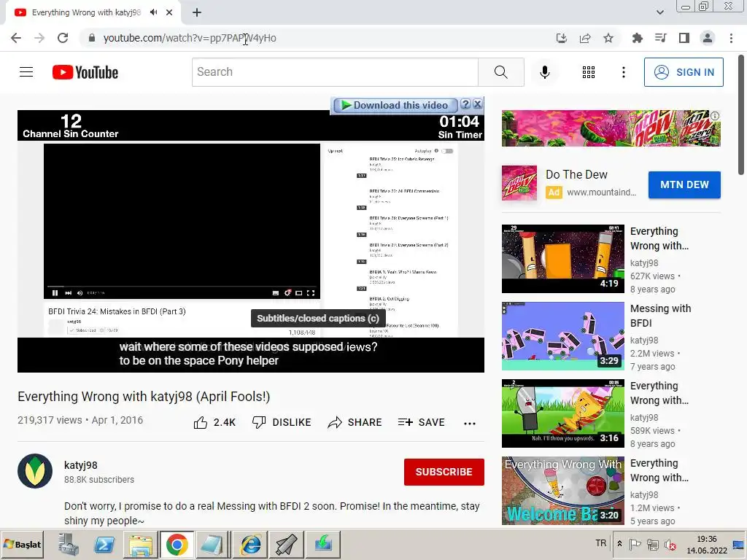Open the YouTube guide hamburger menu
Viewport: 747px width, 560px height.
coord(26,72)
